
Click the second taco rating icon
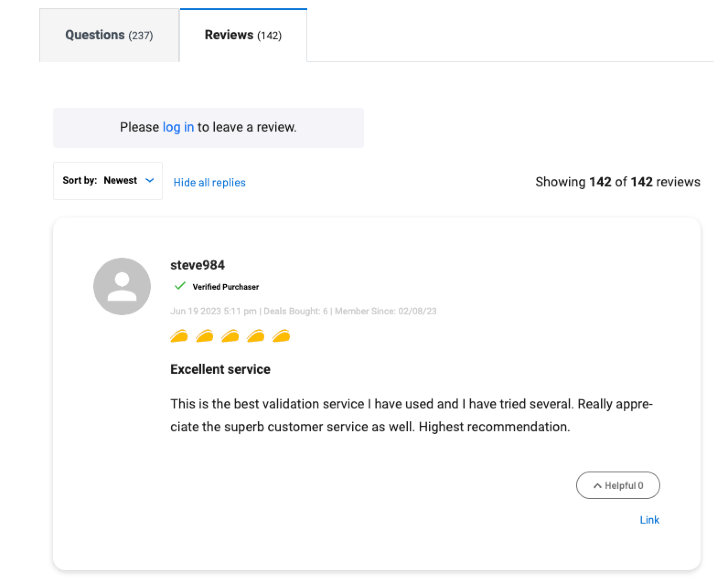point(204,336)
